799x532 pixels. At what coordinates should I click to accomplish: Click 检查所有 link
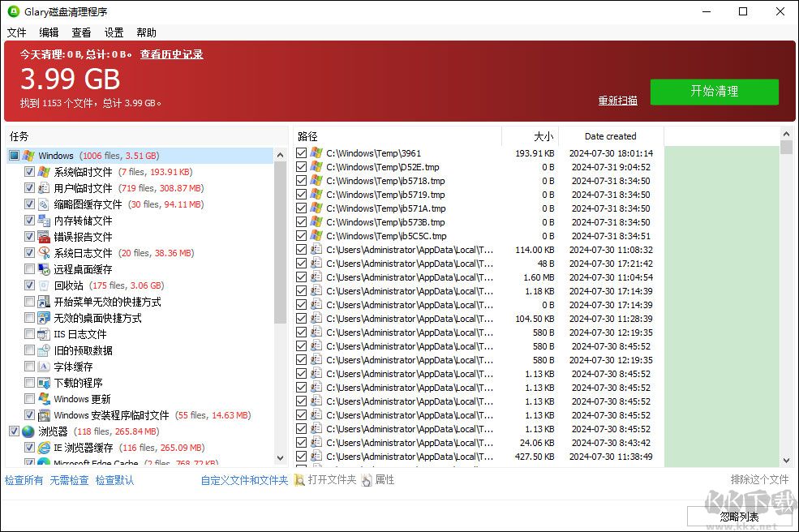click(24, 480)
